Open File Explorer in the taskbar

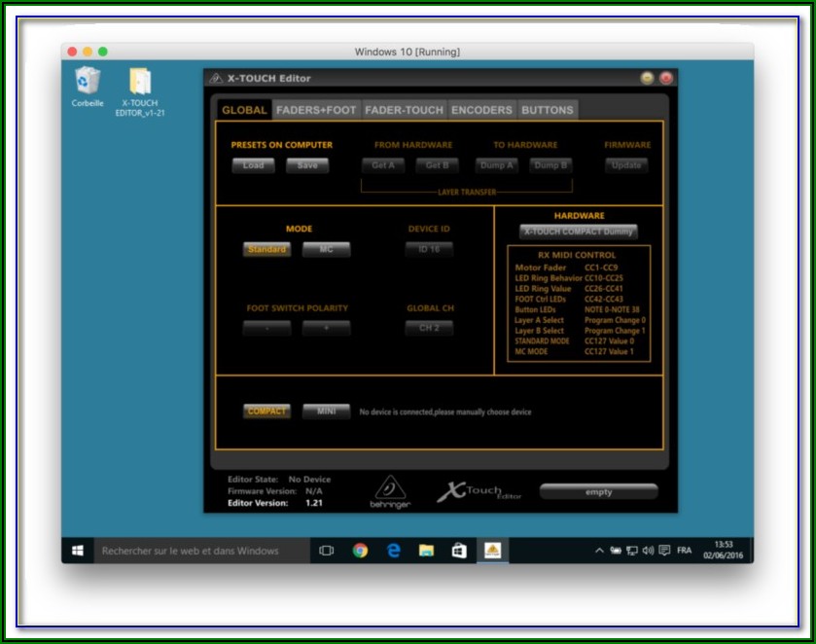tap(426, 551)
